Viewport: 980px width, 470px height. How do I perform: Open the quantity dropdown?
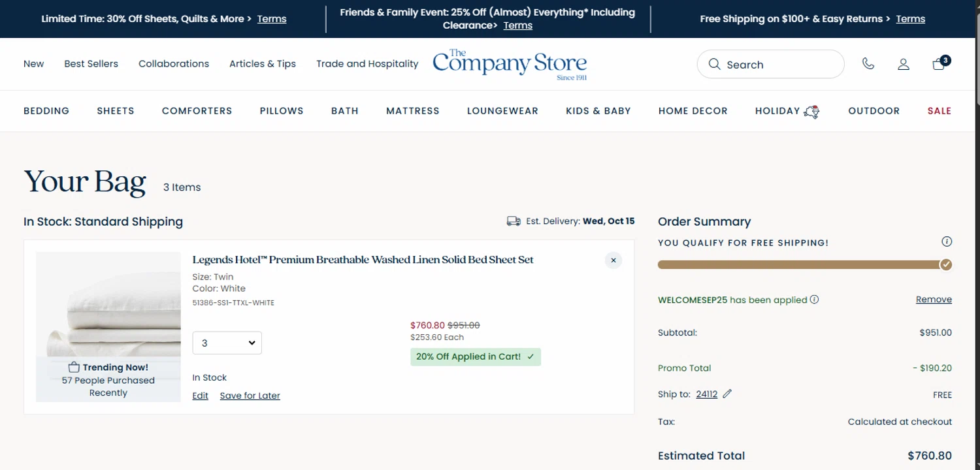[227, 343]
